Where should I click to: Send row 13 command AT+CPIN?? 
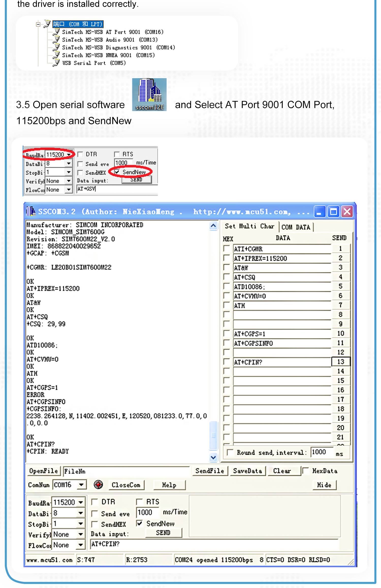coord(341,362)
